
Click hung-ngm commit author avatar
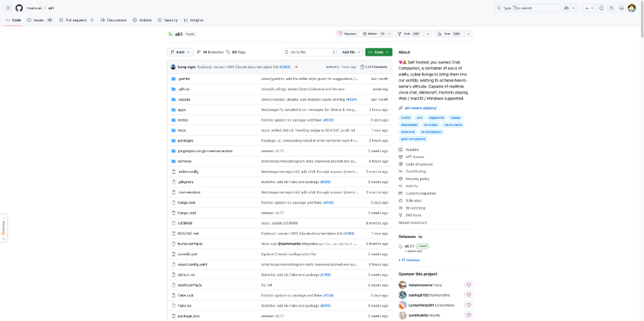click(173, 67)
